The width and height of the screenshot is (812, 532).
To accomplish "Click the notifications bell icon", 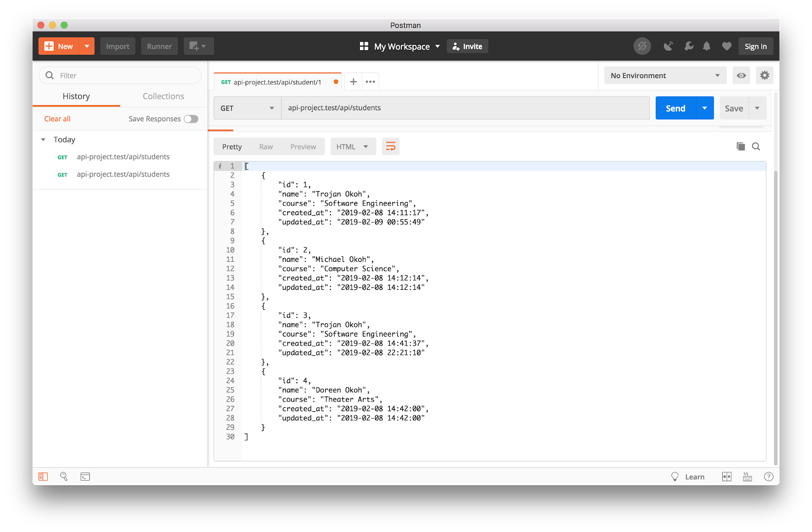I will point(706,46).
